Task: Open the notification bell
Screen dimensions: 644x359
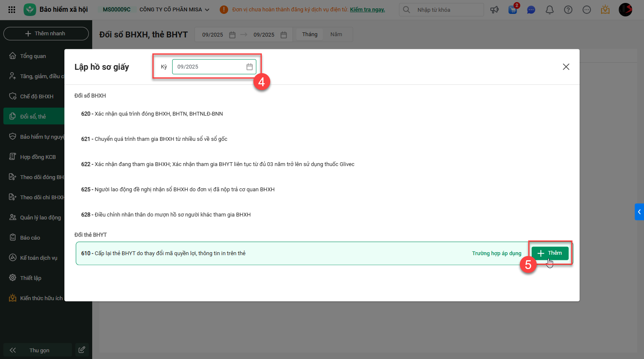Action: pyautogui.click(x=550, y=10)
